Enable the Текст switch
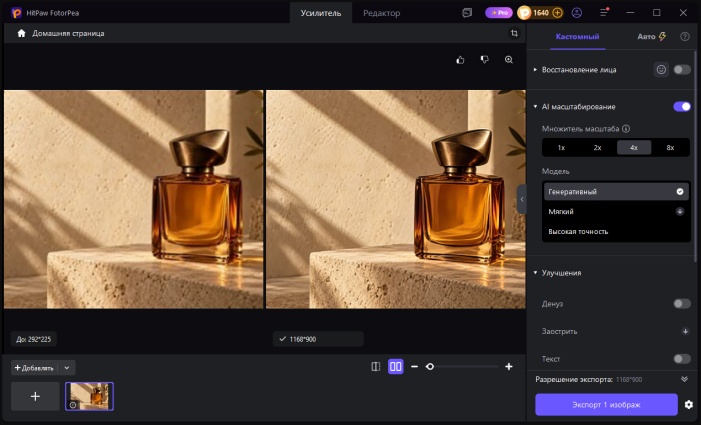Image resolution: width=701 pixels, height=425 pixels. [682, 359]
